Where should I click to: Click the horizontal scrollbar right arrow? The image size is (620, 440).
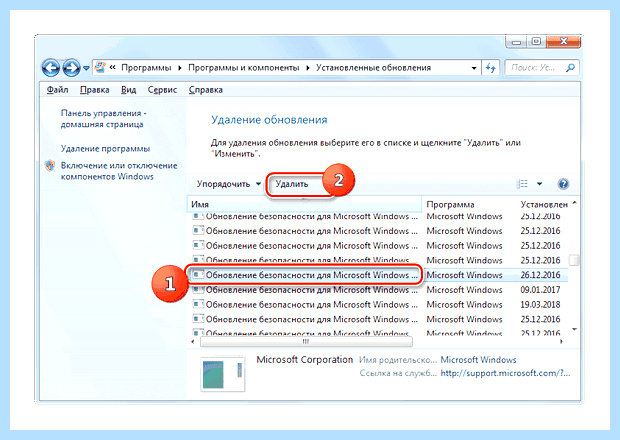point(561,342)
